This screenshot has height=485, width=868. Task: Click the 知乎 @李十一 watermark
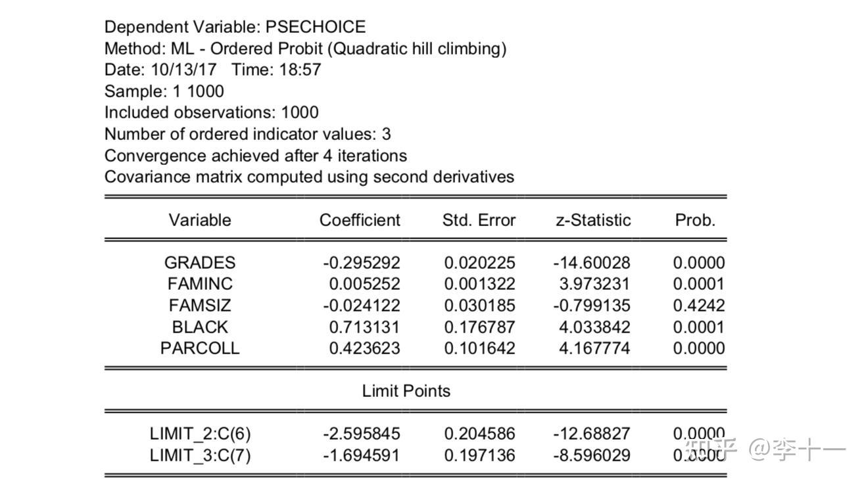pyautogui.click(x=765, y=450)
